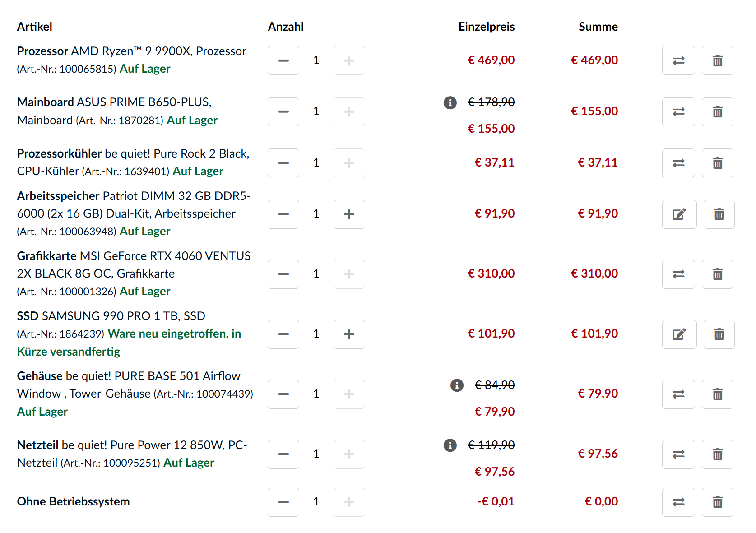Screen dimensions: 756x533
Task: Decrease quantity of the Ryzen 9 processor
Action: (283, 60)
